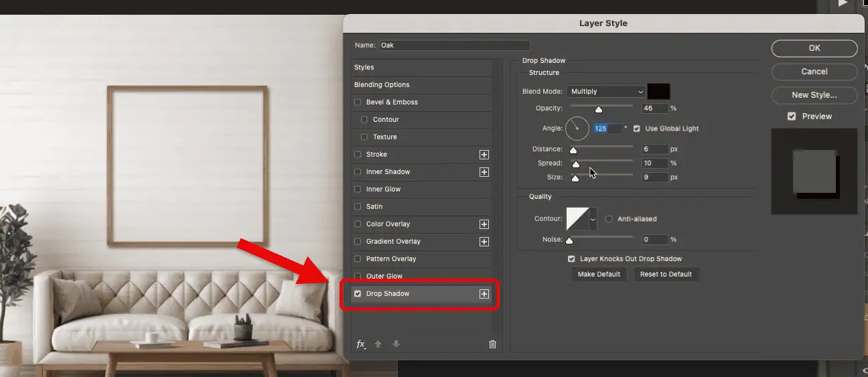This screenshot has height=377, width=868.
Task: Click the plus icon next to Stroke
Action: 484,155
